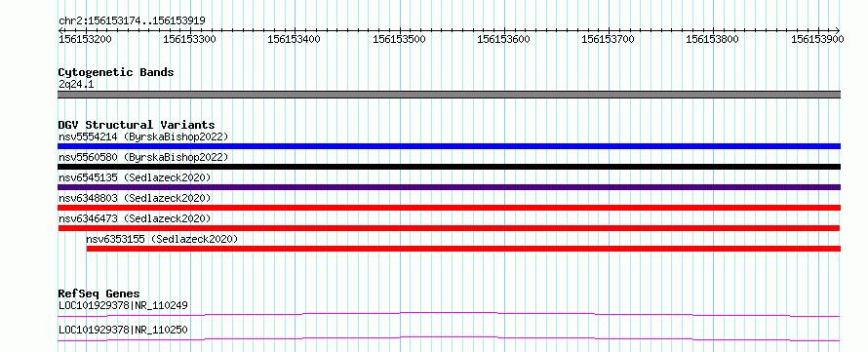
Task: Open the DGV Structural Variants track title
Action: click(x=137, y=125)
